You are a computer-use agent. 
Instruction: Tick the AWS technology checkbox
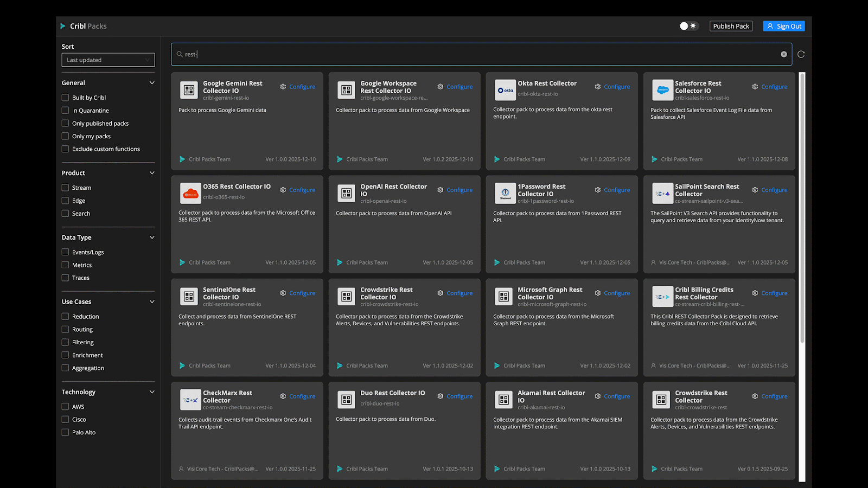pos(65,407)
